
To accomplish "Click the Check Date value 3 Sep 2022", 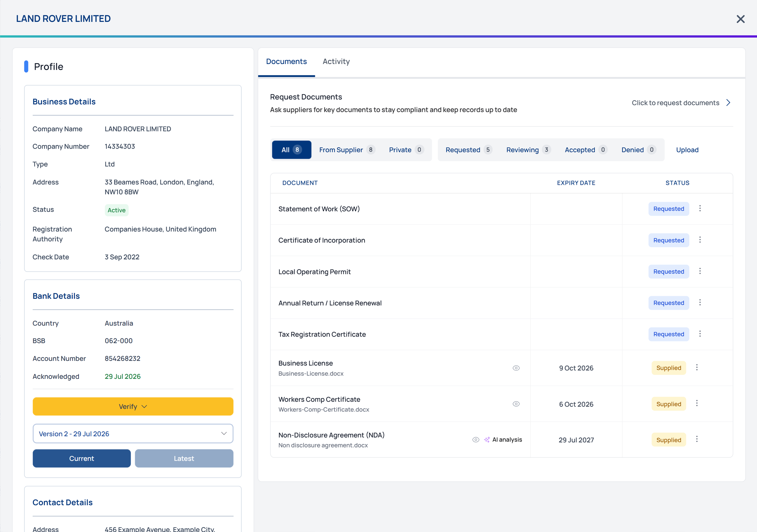I will (x=122, y=257).
